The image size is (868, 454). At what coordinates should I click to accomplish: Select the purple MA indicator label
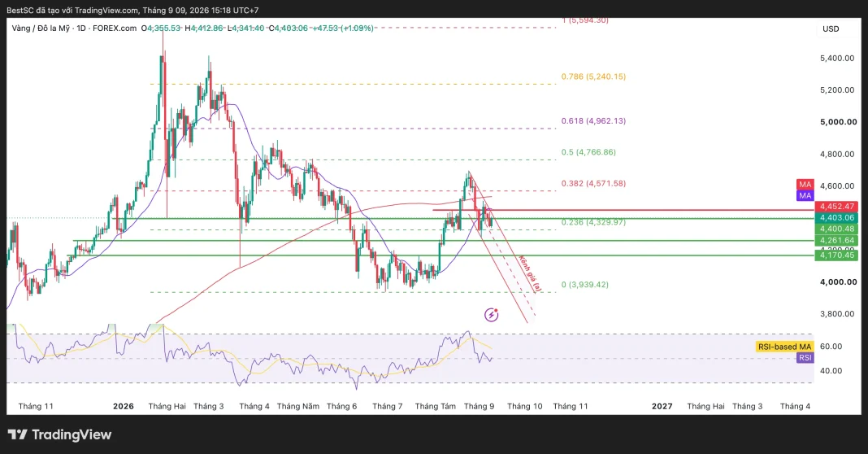[x=805, y=196]
